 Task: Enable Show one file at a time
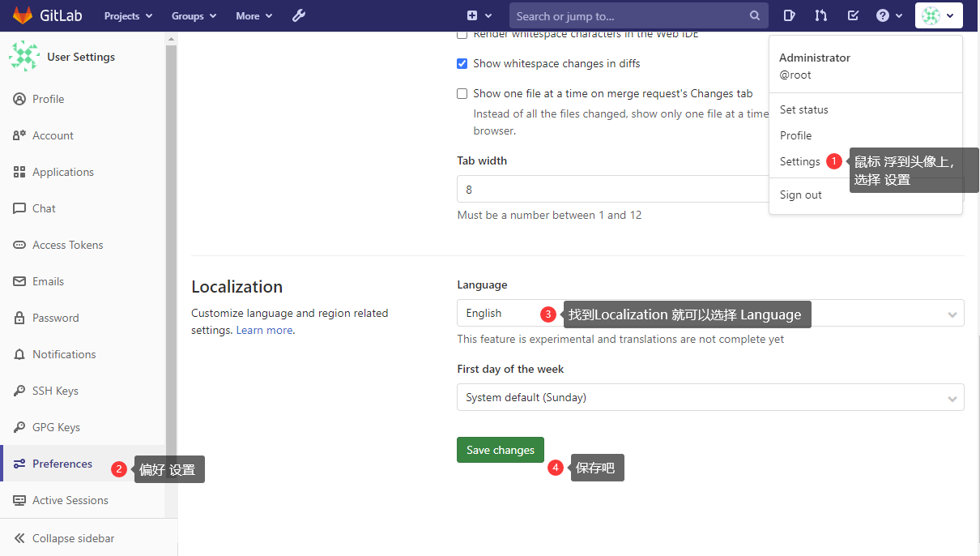[x=462, y=93]
